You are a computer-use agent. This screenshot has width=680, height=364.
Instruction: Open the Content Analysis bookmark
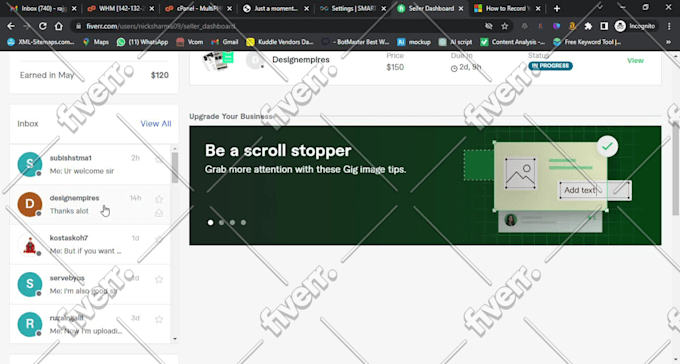coord(513,42)
